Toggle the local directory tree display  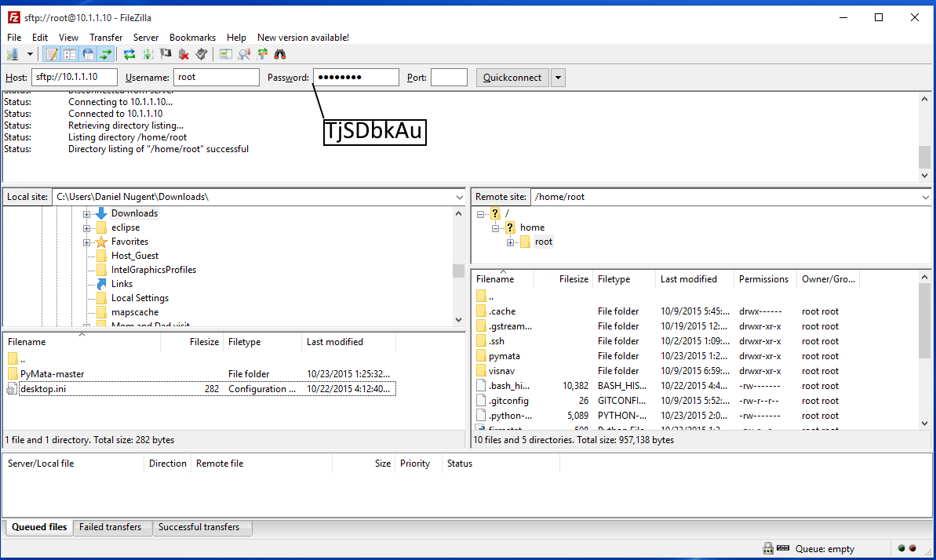(x=70, y=54)
